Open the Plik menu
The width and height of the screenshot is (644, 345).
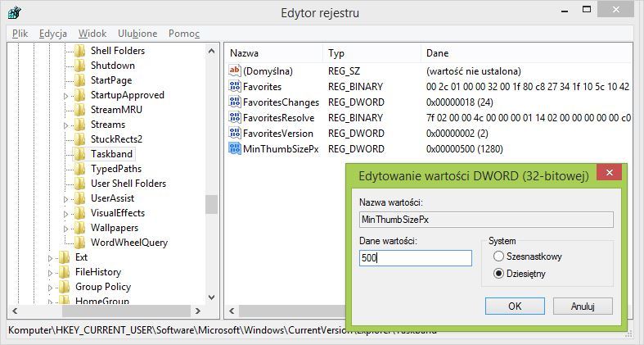[20, 34]
